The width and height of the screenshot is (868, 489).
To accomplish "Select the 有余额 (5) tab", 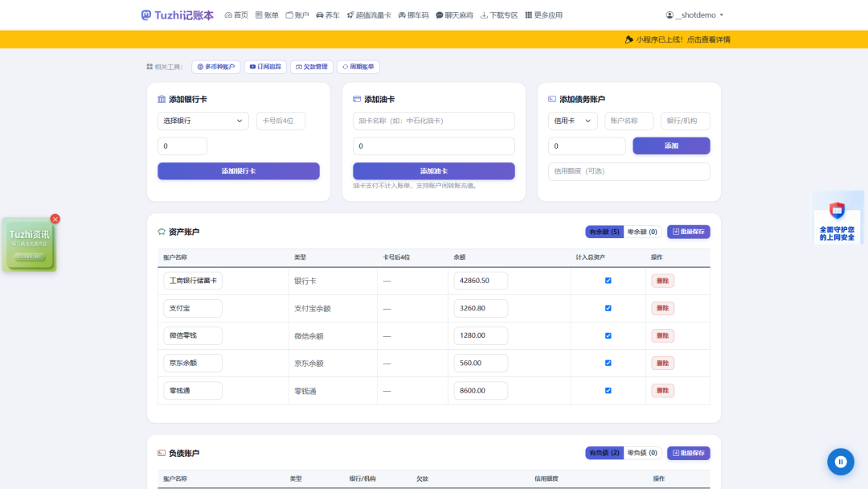I will (x=604, y=232).
